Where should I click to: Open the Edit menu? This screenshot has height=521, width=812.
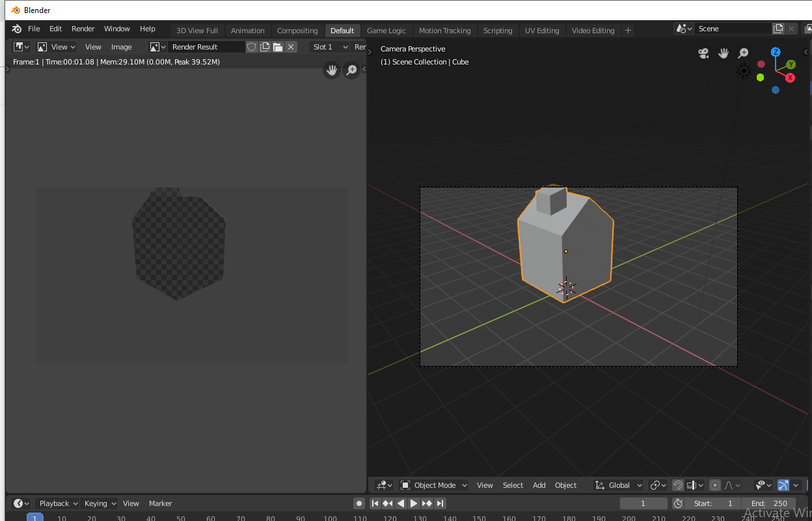[56, 29]
